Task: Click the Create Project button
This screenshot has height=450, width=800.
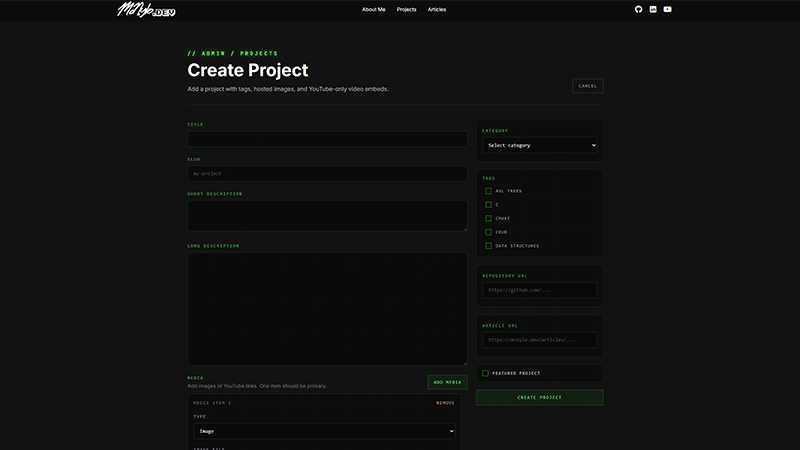Action: tap(539, 397)
